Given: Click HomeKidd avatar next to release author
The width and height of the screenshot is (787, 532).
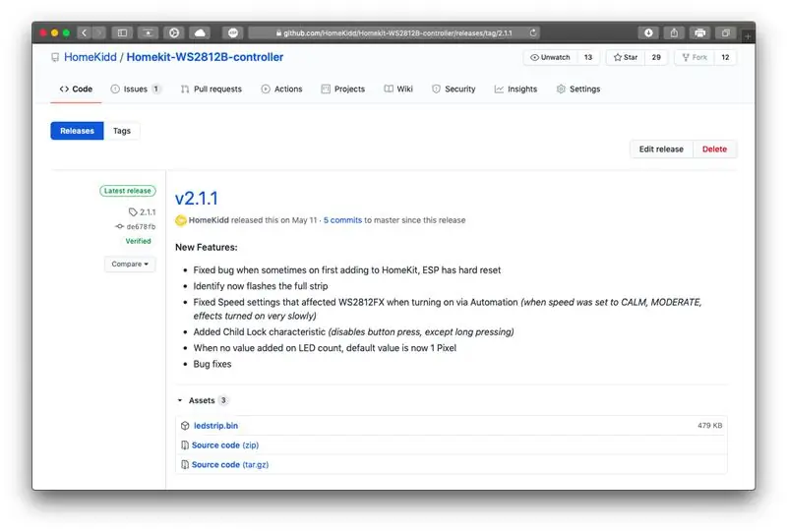Looking at the screenshot, I should tap(181, 220).
